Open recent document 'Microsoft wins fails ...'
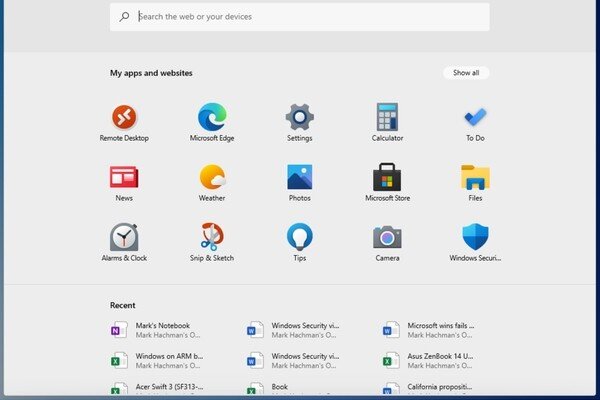The width and height of the screenshot is (600, 400). (428, 330)
